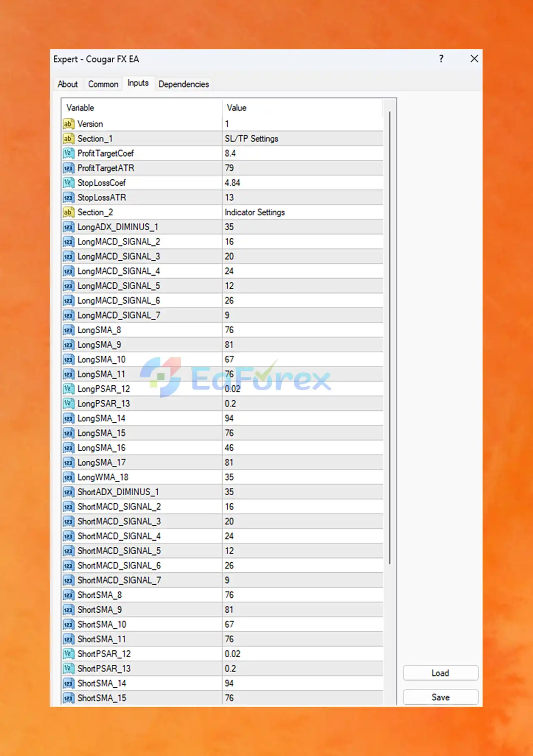
Task: Click the string icon beside Version
Action: click(68, 124)
